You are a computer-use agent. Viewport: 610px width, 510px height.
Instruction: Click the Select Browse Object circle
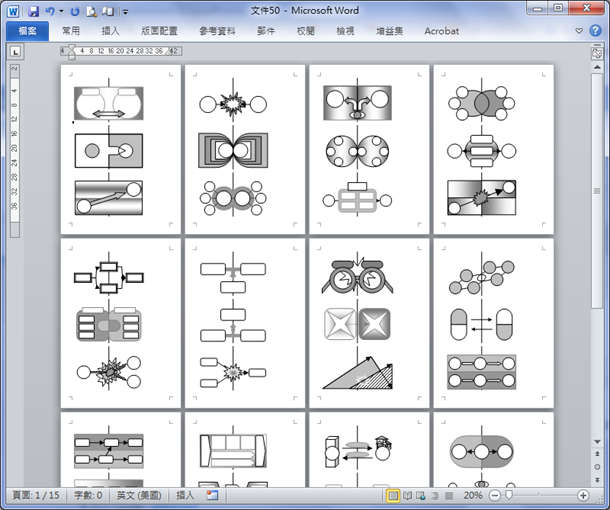click(597, 467)
